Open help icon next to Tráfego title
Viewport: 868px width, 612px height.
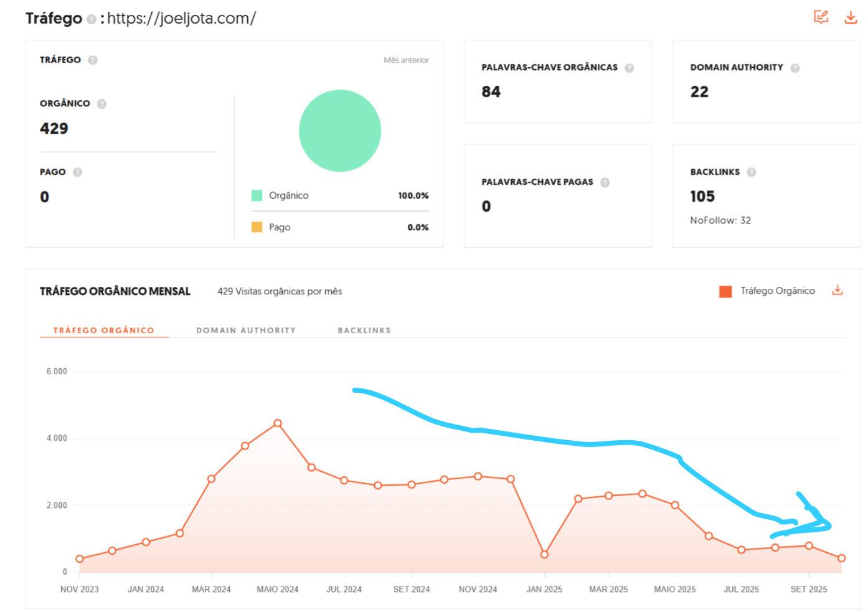point(92,19)
